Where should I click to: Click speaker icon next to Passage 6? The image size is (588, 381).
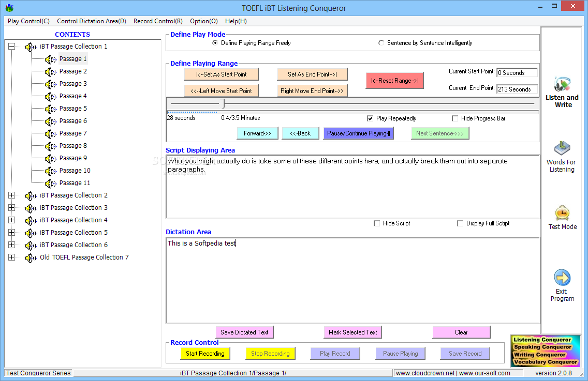tap(50, 121)
